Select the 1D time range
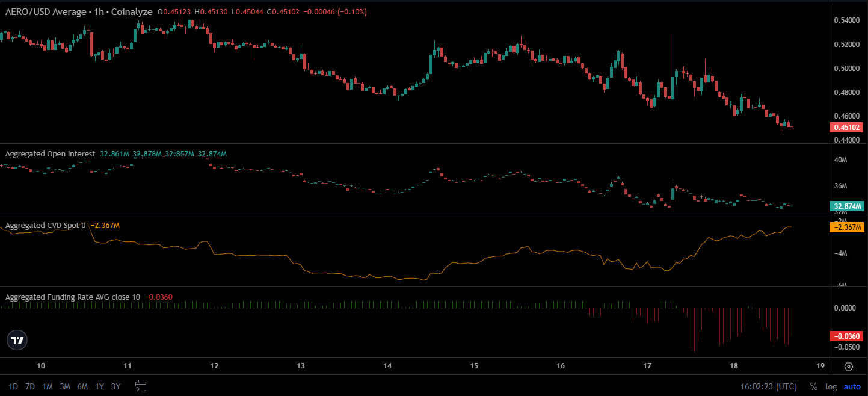 (13, 386)
